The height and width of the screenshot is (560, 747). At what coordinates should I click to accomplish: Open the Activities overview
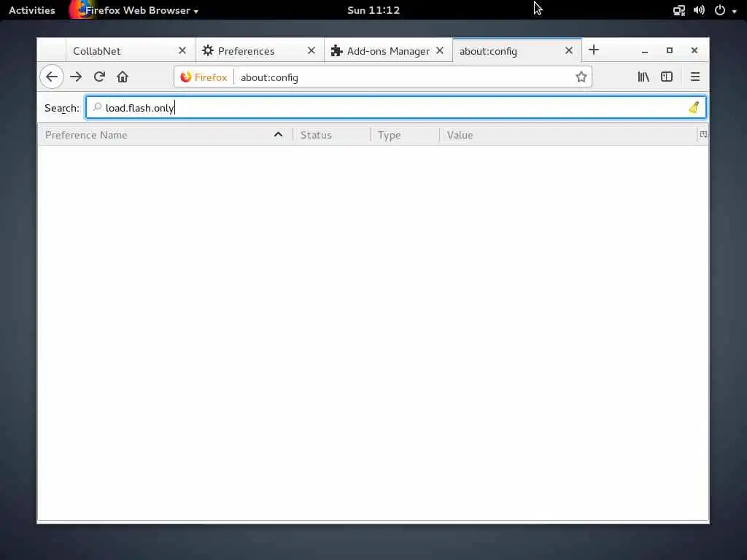click(x=32, y=10)
